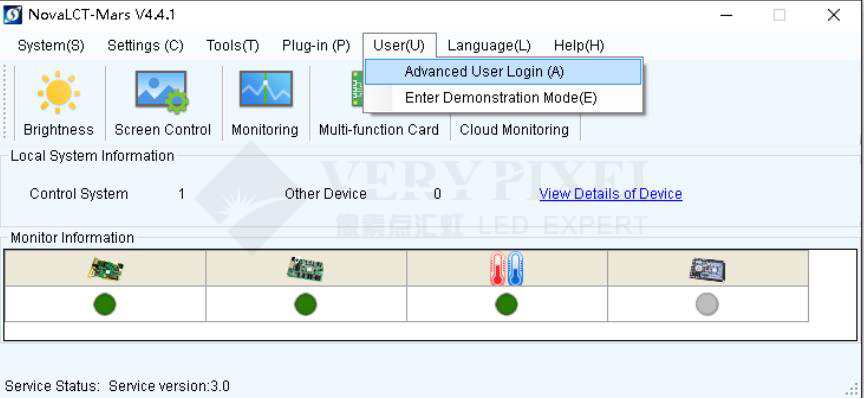Open the Brightness tool sun icon
This screenshot has width=864, height=398.
click(58, 92)
